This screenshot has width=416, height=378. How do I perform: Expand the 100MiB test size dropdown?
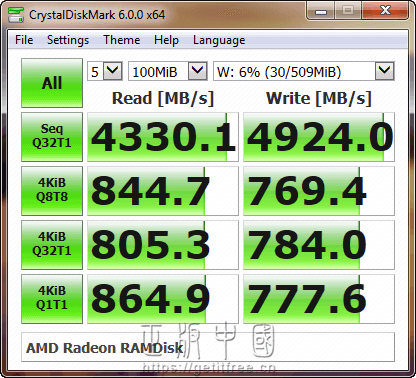click(168, 71)
